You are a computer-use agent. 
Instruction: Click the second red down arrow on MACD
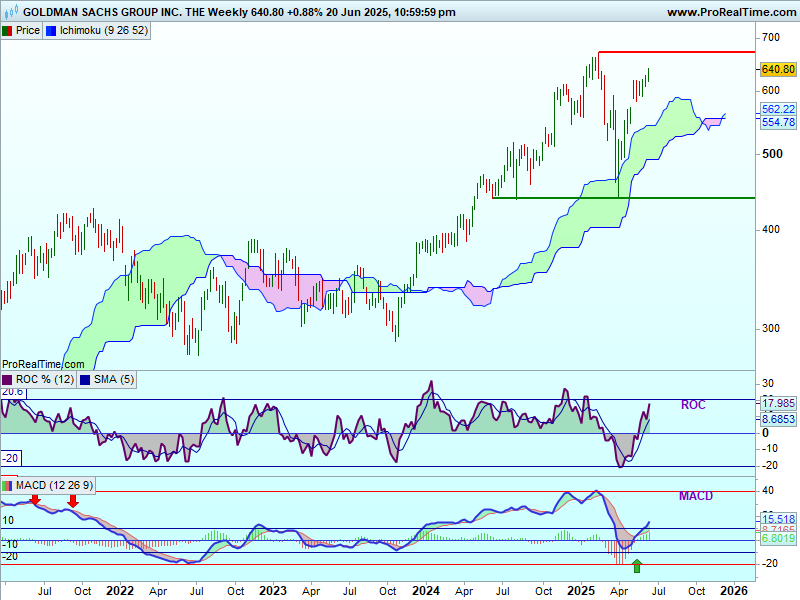pos(72,499)
